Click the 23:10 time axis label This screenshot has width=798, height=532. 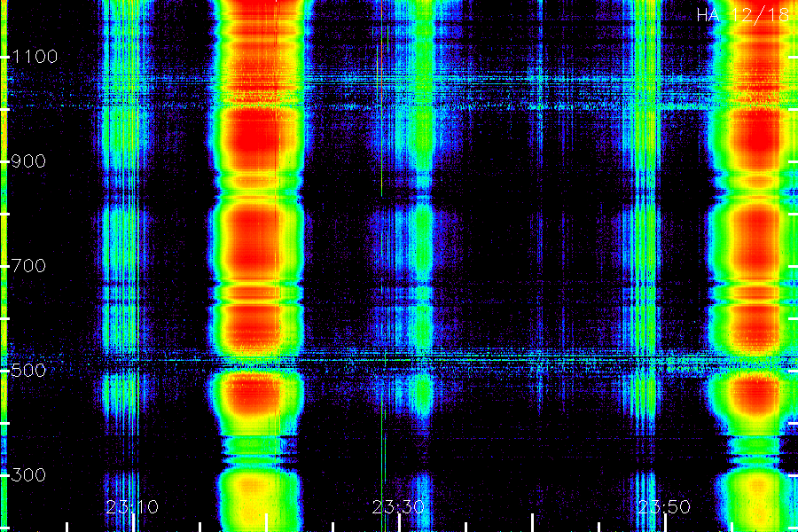click(132, 507)
